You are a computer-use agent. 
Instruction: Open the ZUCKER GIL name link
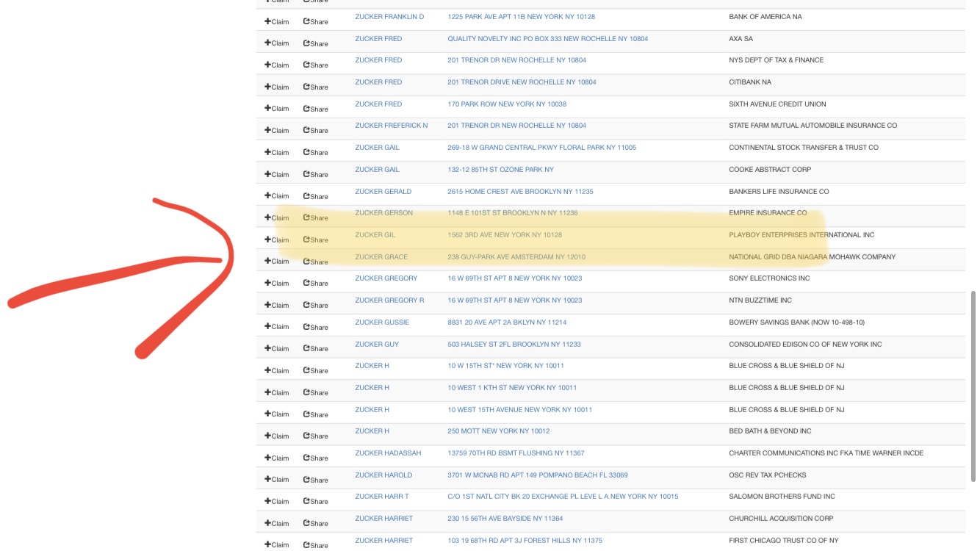(x=375, y=235)
